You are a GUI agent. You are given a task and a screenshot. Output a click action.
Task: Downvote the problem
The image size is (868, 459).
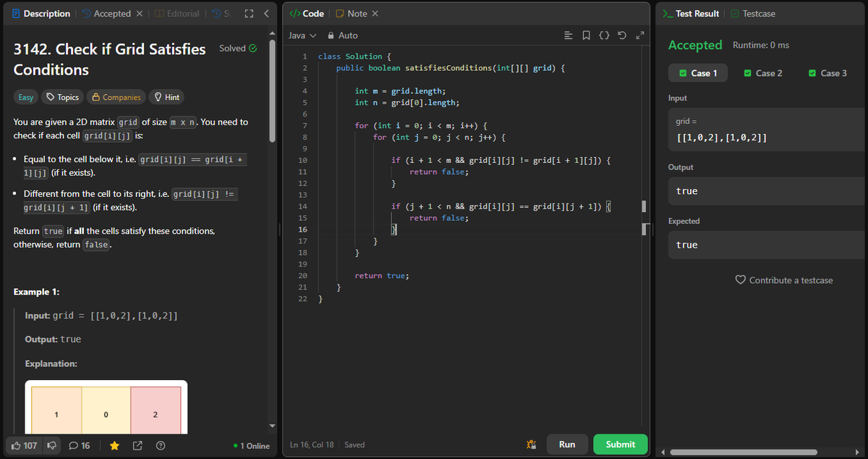tap(51, 445)
